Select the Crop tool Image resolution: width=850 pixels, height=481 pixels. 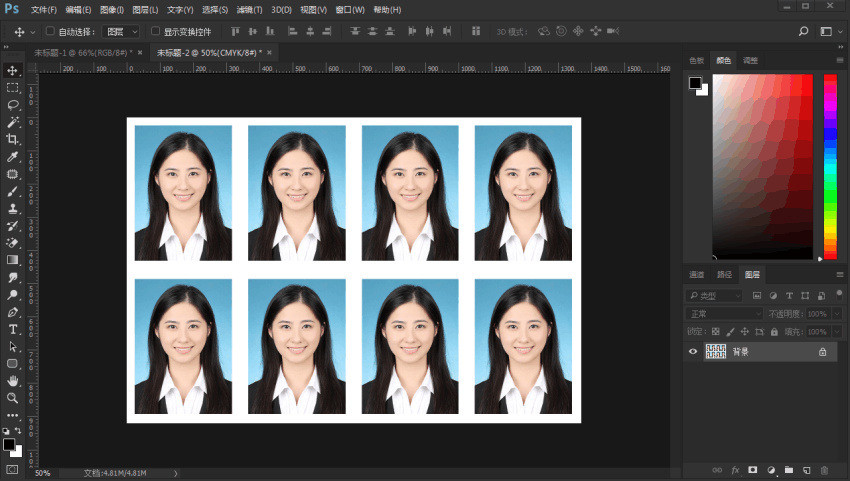point(13,139)
